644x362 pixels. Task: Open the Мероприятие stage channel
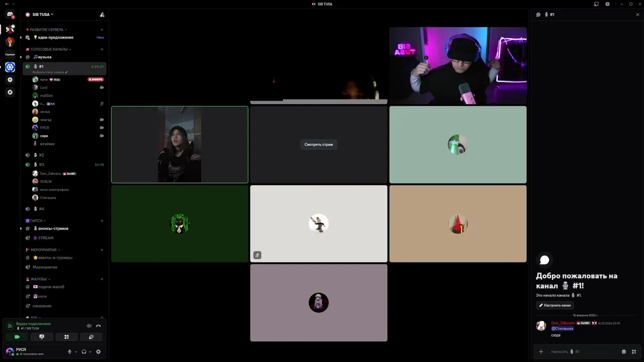coord(64,267)
